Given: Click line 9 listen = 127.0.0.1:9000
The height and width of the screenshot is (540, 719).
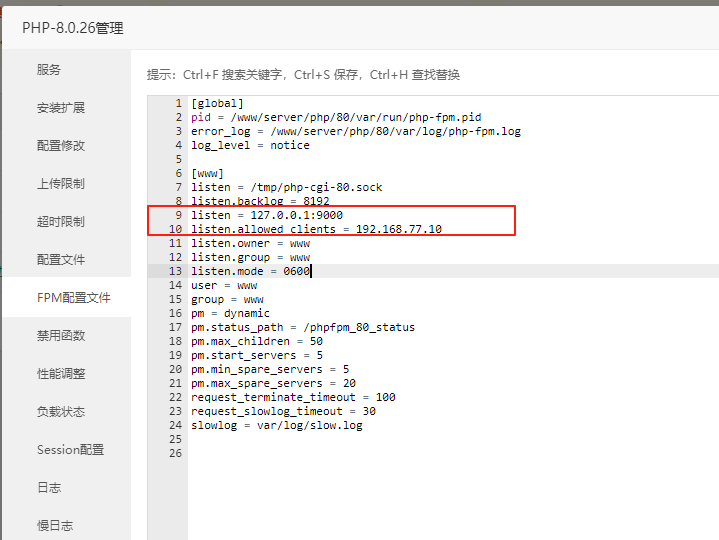Looking at the screenshot, I should click(x=267, y=215).
